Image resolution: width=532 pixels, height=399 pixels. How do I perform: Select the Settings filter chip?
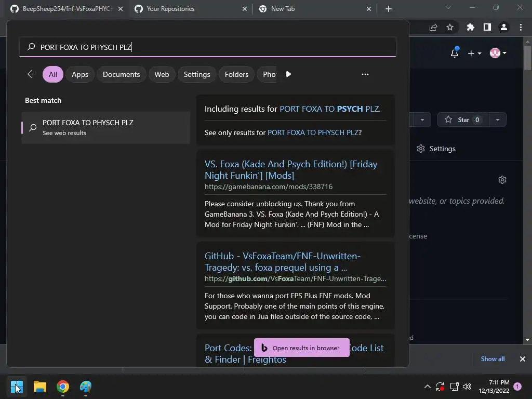197,74
